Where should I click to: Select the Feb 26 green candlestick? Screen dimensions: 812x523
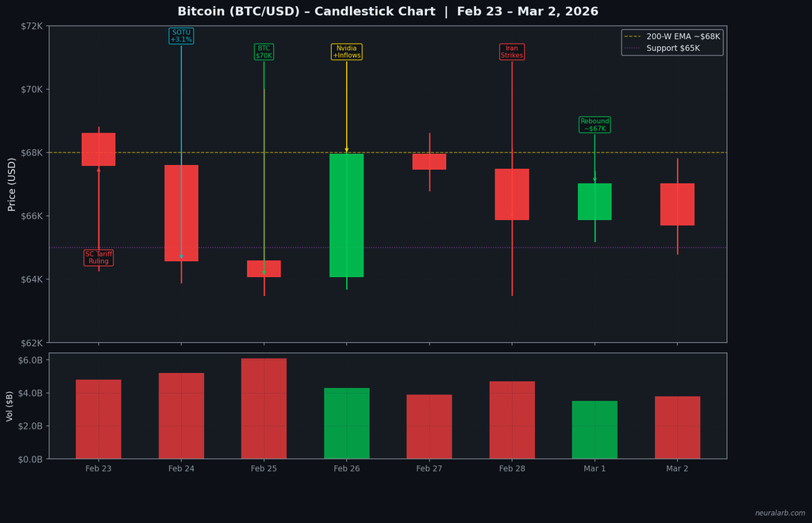coord(347,214)
